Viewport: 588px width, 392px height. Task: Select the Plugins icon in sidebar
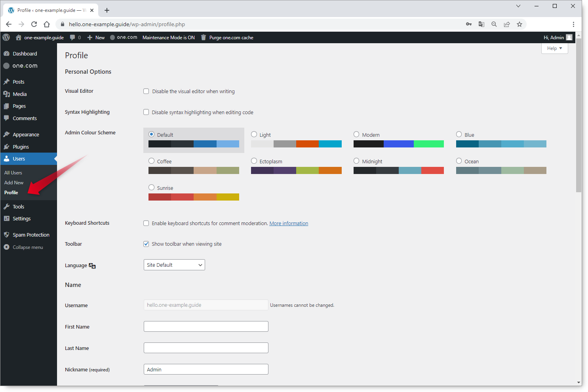coord(7,147)
